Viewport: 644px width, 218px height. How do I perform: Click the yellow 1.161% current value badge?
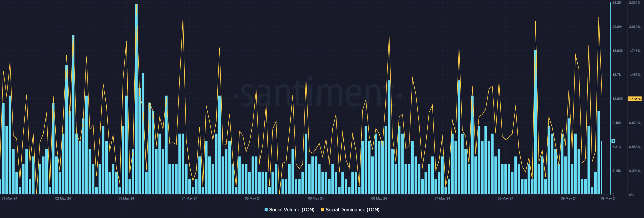coord(635,99)
